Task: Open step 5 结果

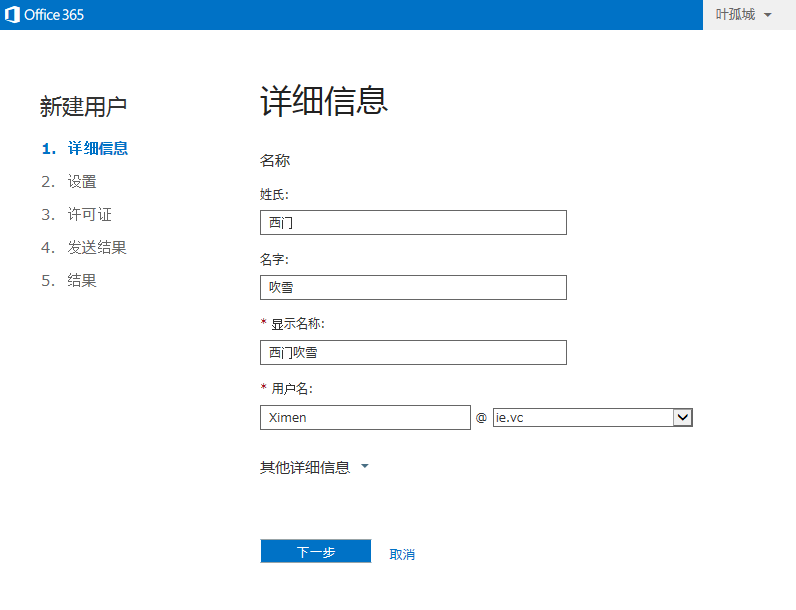Action: pyautogui.click(x=82, y=281)
